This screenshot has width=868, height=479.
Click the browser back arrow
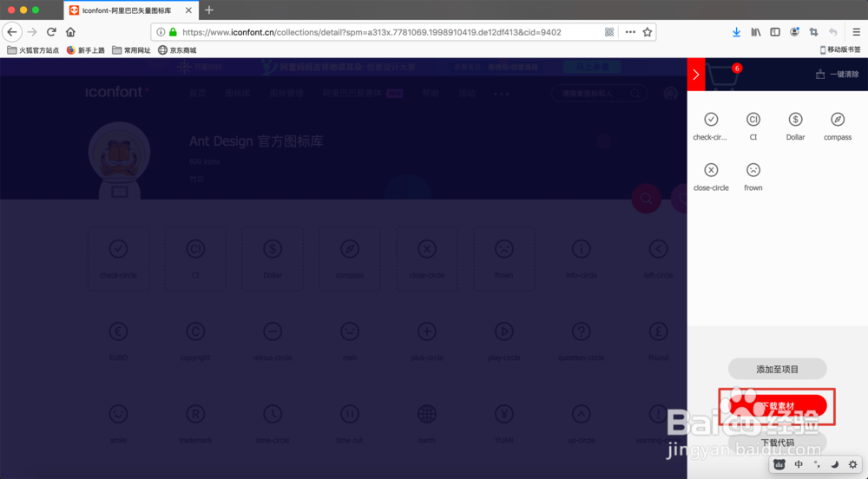click(x=12, y=32)
